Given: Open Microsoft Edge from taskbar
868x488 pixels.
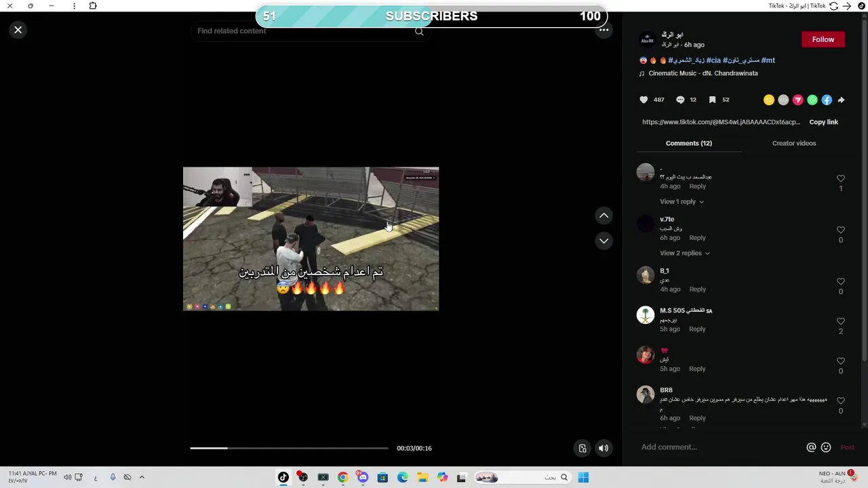Looking at the screenshot, I should (403, 478).
